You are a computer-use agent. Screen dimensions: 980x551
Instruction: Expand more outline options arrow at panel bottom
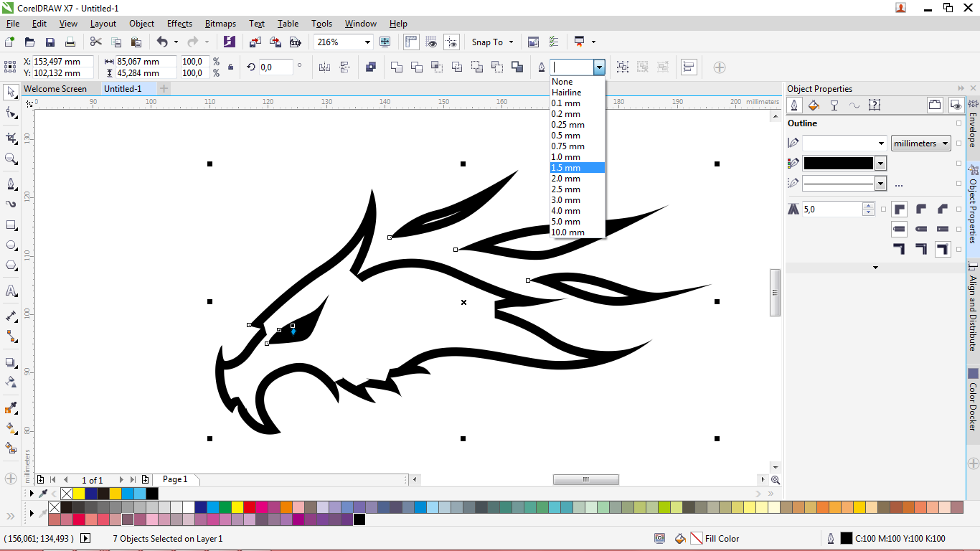pyautogui.click(x=875, y=268)
